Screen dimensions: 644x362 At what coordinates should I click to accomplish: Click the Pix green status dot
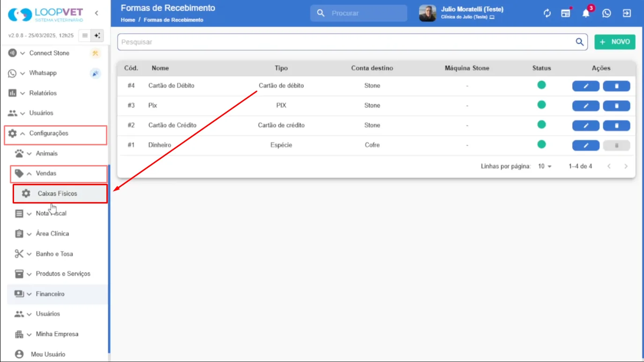coord(541,105)
